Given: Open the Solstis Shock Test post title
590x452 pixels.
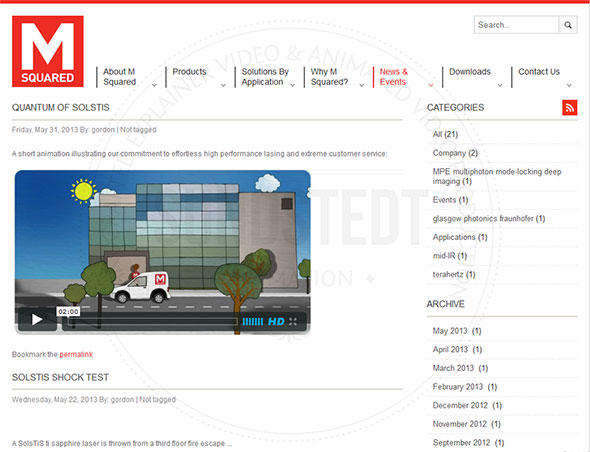Looking at the screenshot, I should pyautogui.click(x=60, y=377).
